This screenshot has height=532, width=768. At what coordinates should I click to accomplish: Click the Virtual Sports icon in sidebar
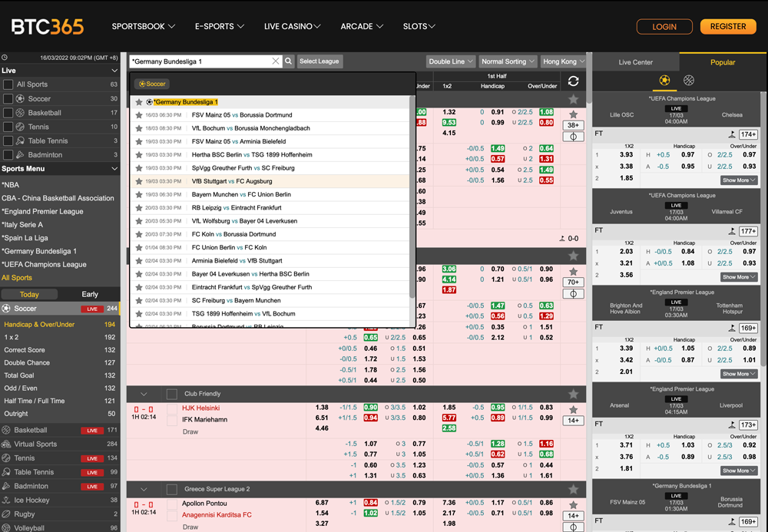(x=6, y=444)
